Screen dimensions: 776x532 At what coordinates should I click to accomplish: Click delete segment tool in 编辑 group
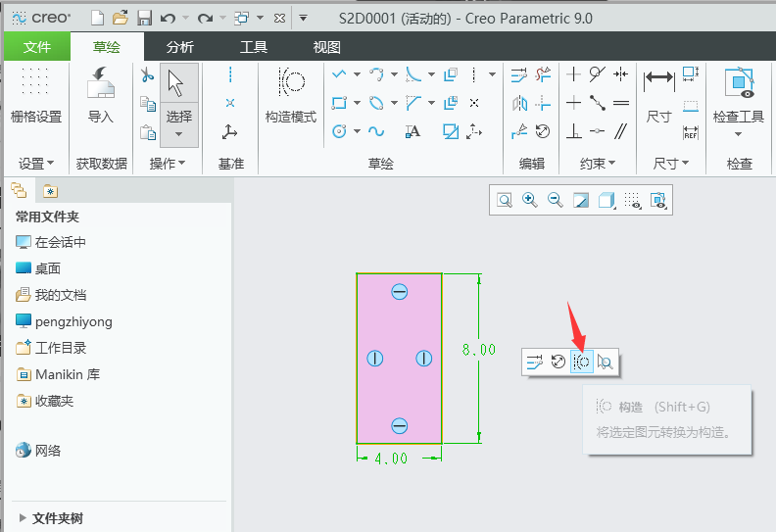point(543,74)
